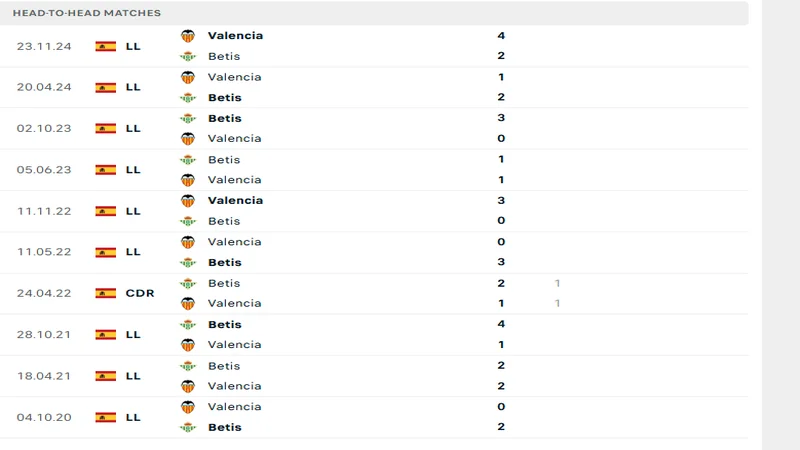Viewport: 800px width, 450px height.
Task: Click Betis score 3 in 11.05.22 match
Action: [x=500, y=262]
